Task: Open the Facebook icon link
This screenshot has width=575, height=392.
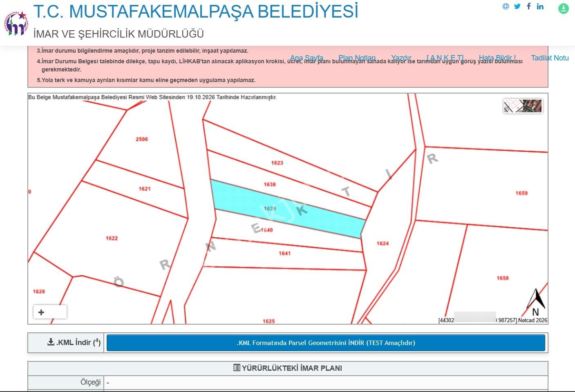Action: 528,6
